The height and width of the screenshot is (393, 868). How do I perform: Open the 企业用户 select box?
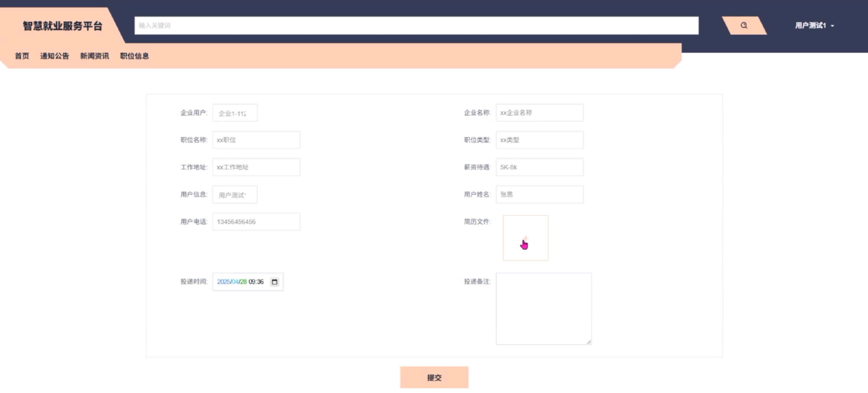[234, 113]
